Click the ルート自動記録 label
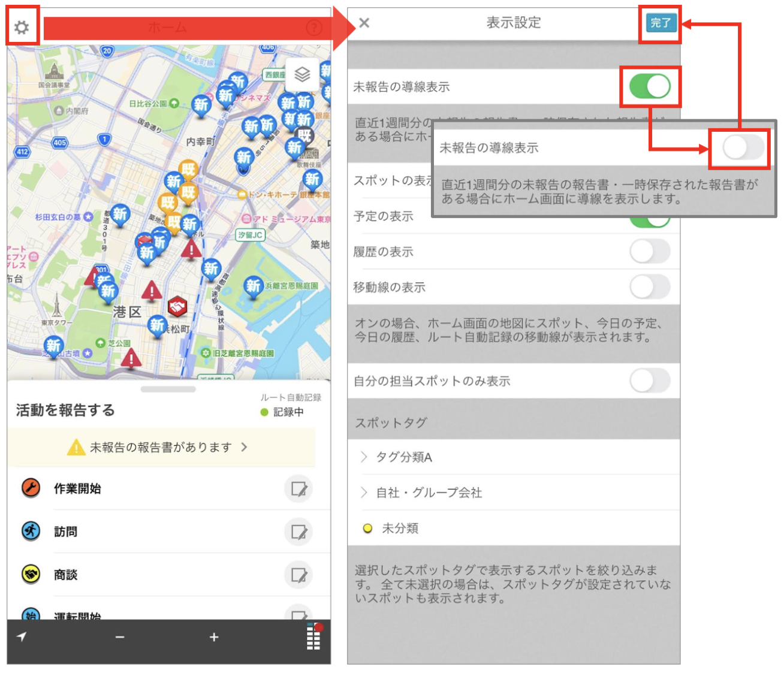 [x=291, y=397]
